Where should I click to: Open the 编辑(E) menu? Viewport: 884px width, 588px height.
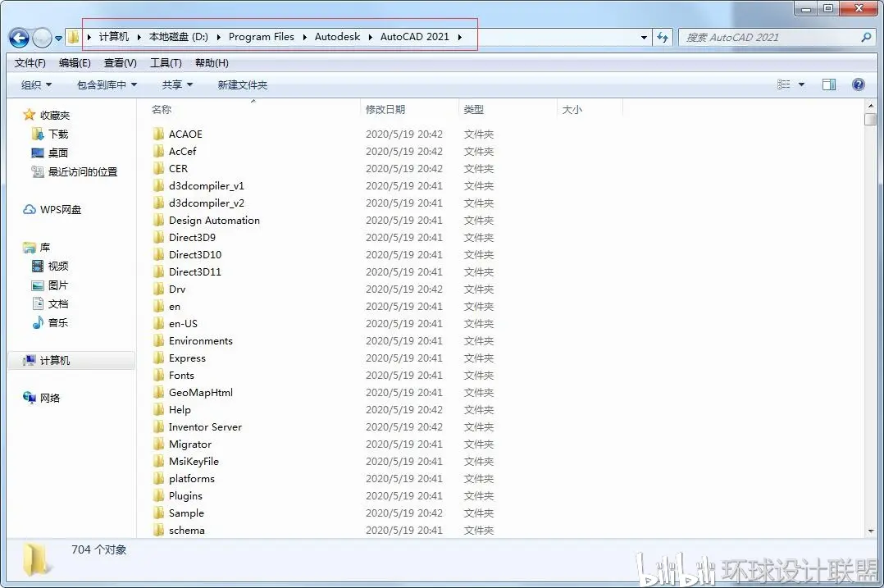[75, 63]
